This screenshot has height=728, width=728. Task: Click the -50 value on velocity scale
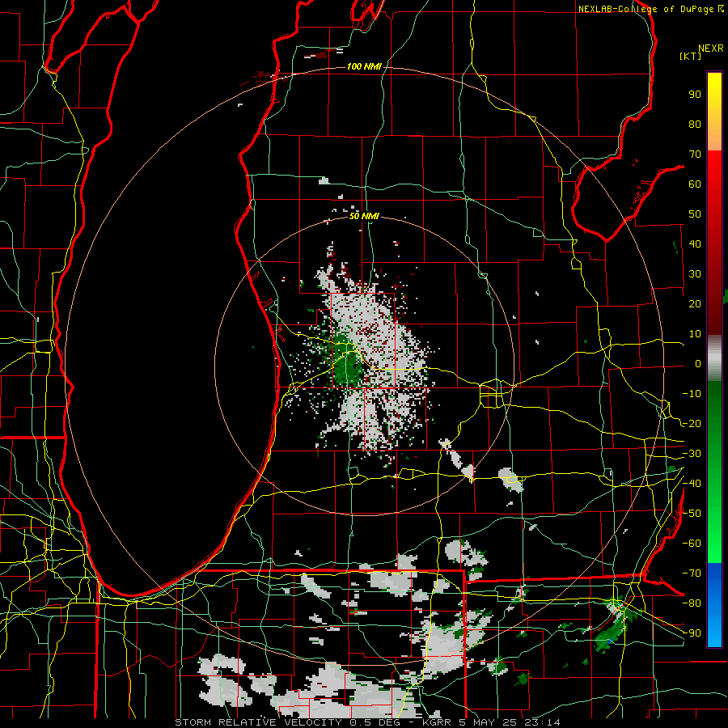pos(692,514)
